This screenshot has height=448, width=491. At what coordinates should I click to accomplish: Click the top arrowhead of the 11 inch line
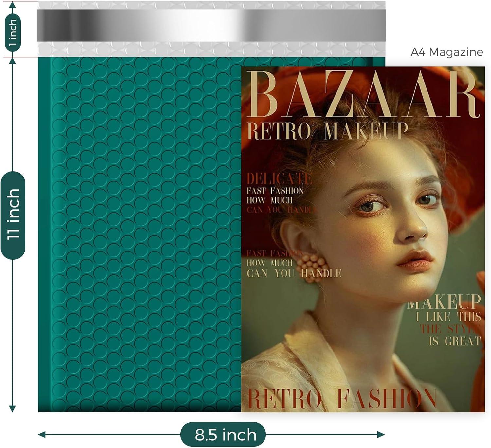coord(12,61)
